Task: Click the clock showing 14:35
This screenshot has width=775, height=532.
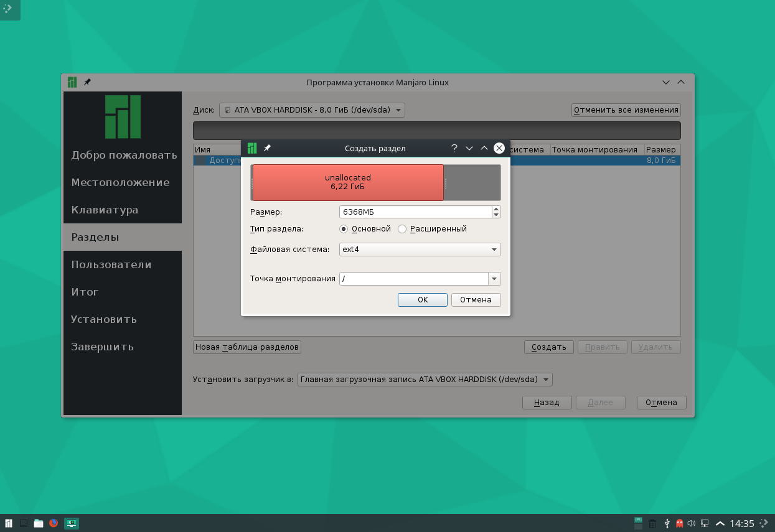Action: click(742, 523)
